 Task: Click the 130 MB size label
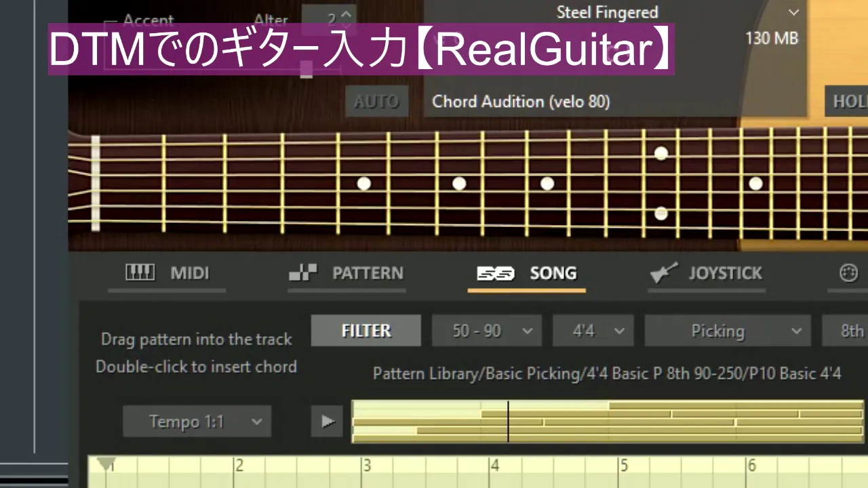click(772, 38)
